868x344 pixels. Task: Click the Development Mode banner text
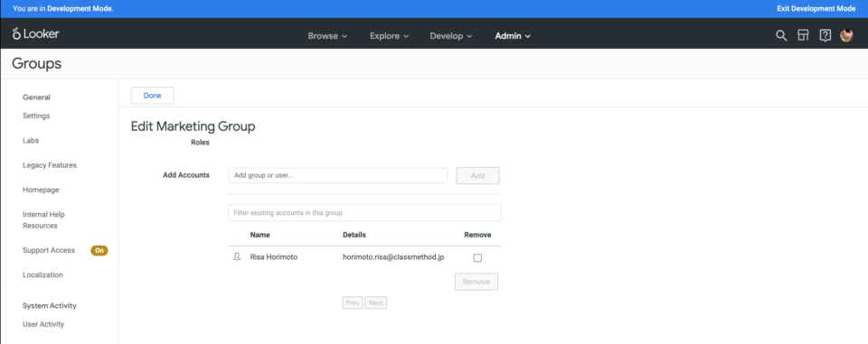[63, 9]
